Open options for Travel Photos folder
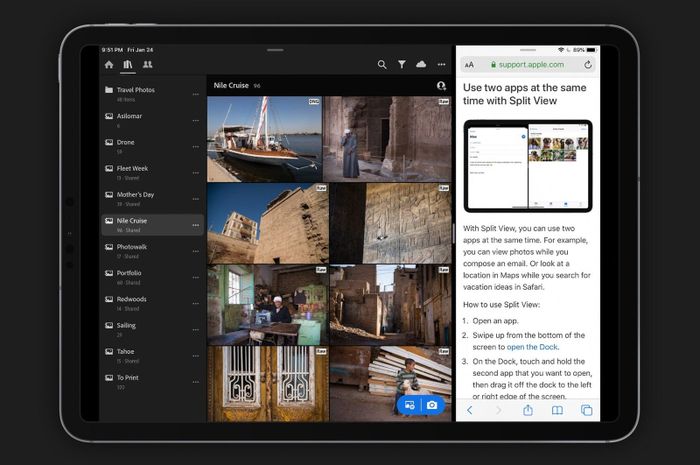The height and width of the screenshot is (465, 700). pyautogui.click(x=196, y=95)
